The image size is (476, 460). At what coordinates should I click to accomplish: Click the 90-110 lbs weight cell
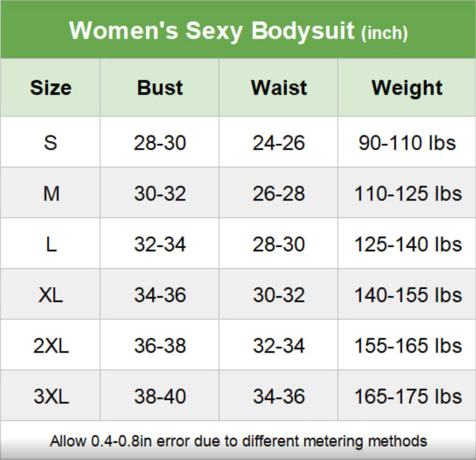click(407, 143)
